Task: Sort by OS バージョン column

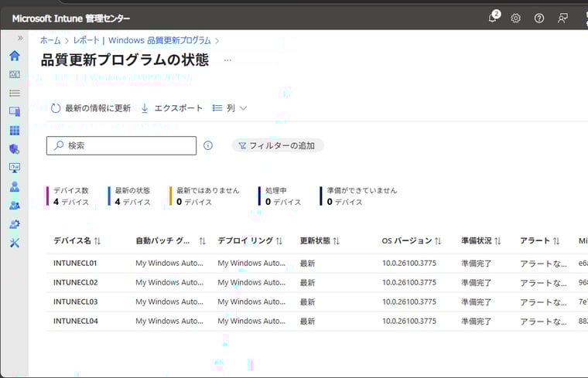Action: coord(412,241)
